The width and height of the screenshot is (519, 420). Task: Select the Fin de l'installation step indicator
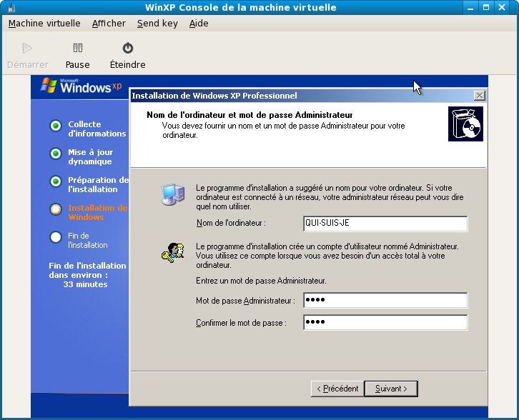(56, 237)
